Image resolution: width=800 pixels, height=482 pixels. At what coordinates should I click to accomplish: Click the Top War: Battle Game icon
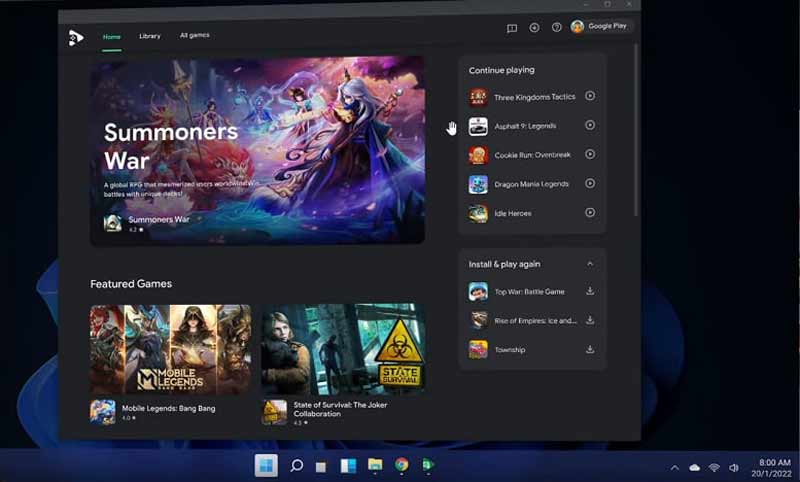coord(478,292)
